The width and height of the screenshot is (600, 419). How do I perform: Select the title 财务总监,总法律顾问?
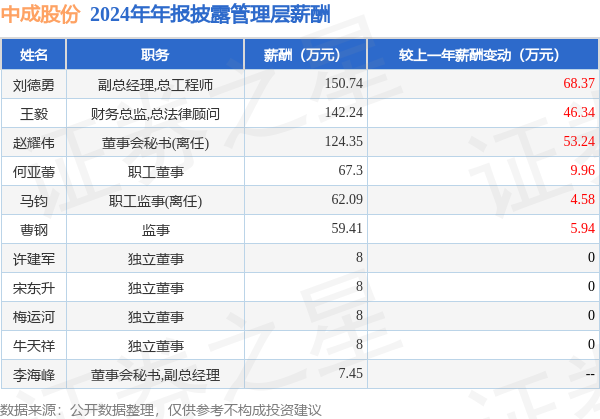155,114
